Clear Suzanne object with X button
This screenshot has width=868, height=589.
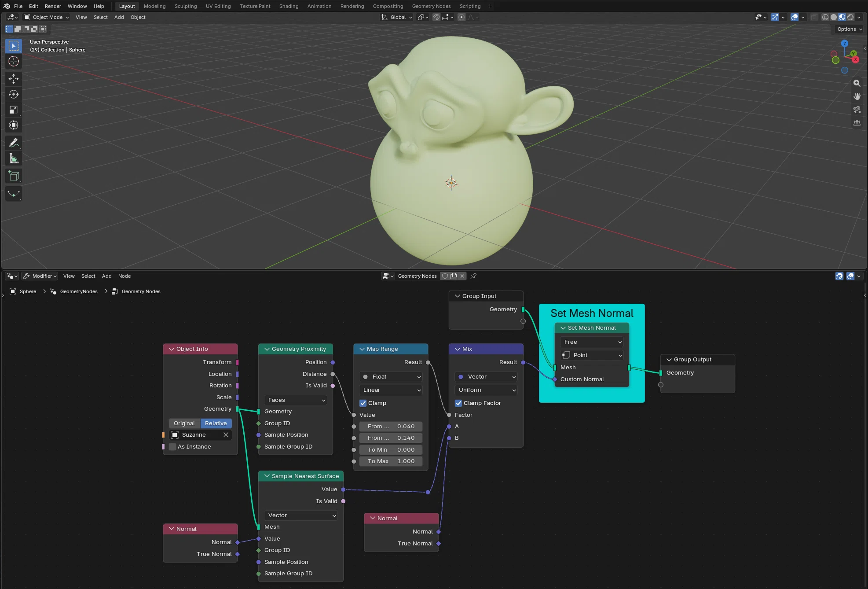click(226, 435)
